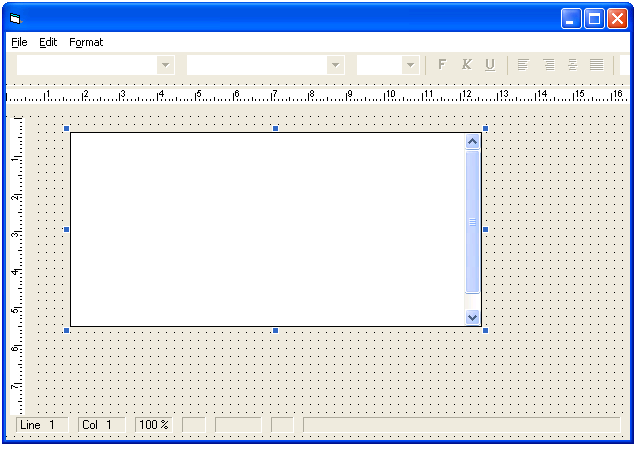Click the vertical ruler at mark 3

[x=16, y=234]
